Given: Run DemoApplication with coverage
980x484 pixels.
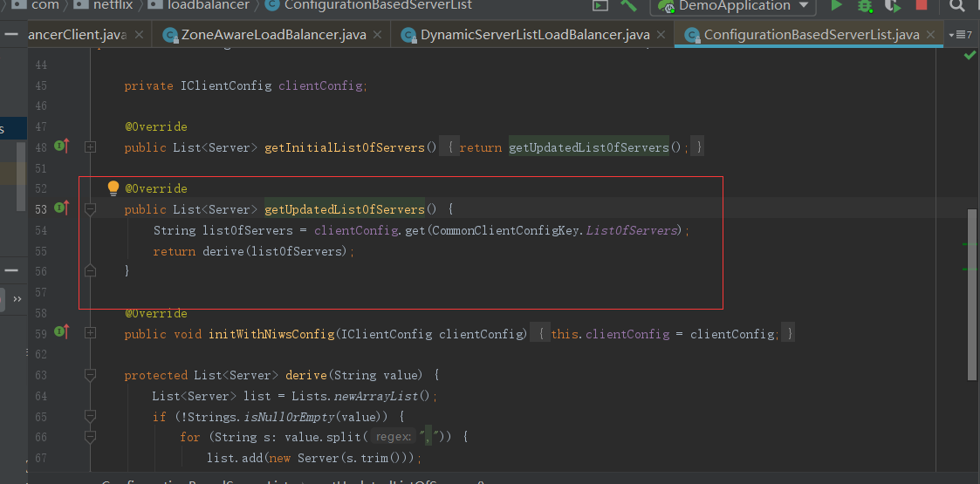Looking at the screenshot, I should pyautogui.click(x=893, y=6).
